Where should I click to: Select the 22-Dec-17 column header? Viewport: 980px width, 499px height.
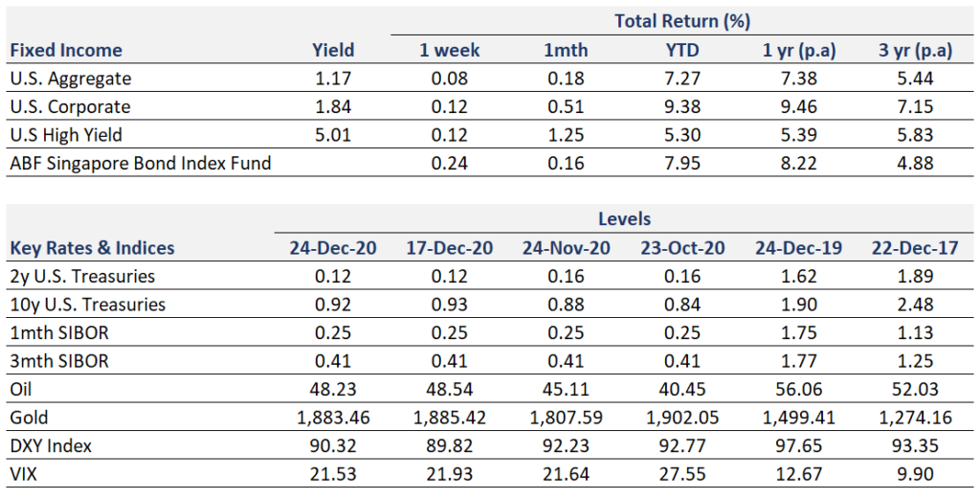pyautogui.click(x=915, y=248)
